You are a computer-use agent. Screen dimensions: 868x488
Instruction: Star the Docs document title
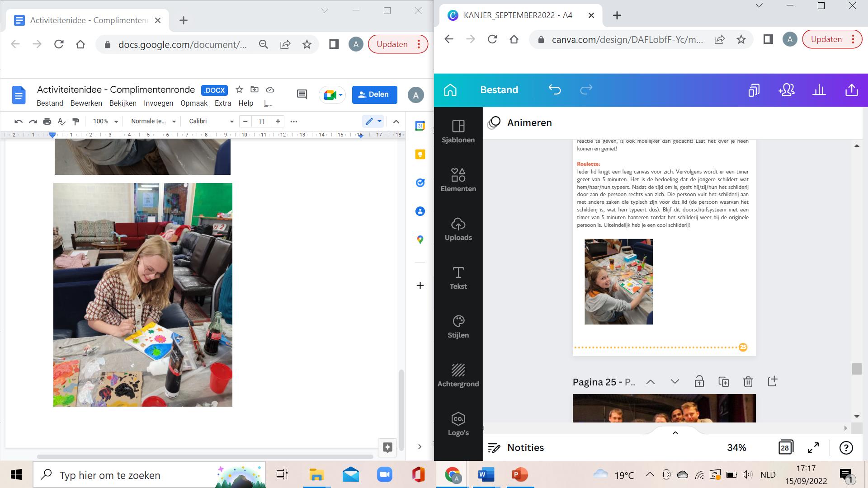point(240,89)
